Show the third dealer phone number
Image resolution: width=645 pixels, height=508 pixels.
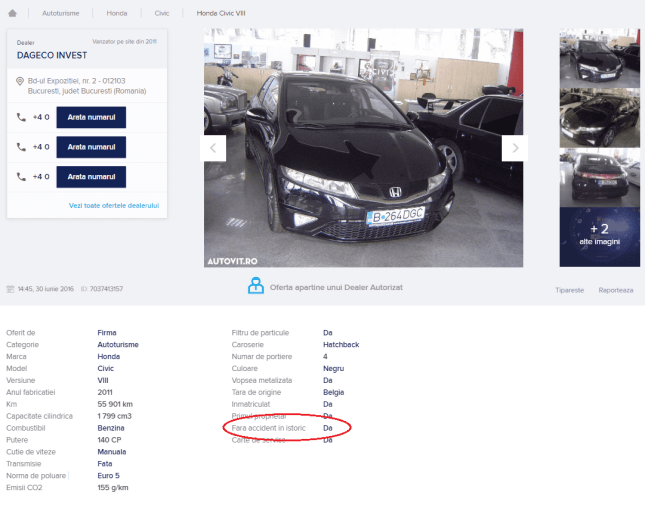pyautogui.click(x=91, y=177)
